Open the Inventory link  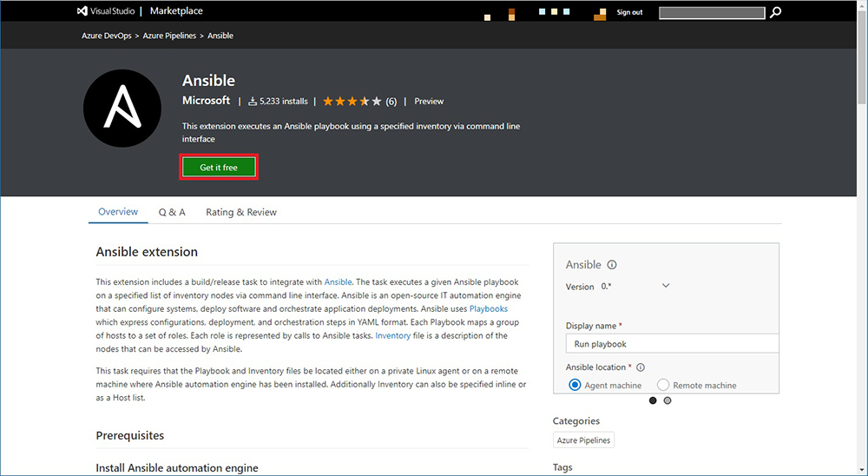click(393, 335)
